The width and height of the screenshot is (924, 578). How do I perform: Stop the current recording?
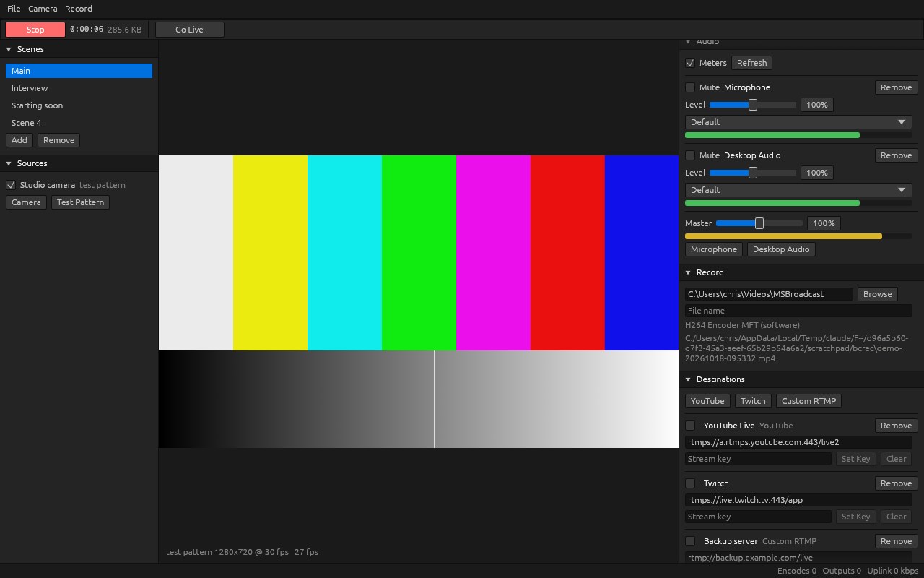click(35, 30)
